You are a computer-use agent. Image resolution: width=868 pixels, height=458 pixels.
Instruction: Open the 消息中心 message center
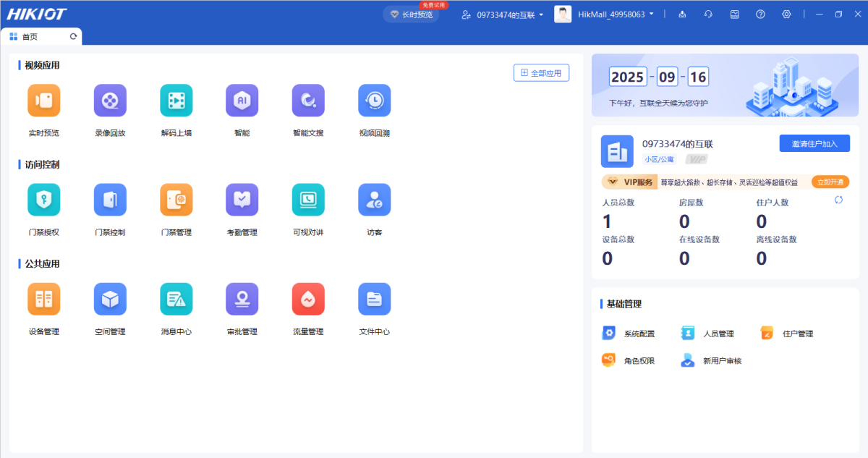tap(176, 299)
